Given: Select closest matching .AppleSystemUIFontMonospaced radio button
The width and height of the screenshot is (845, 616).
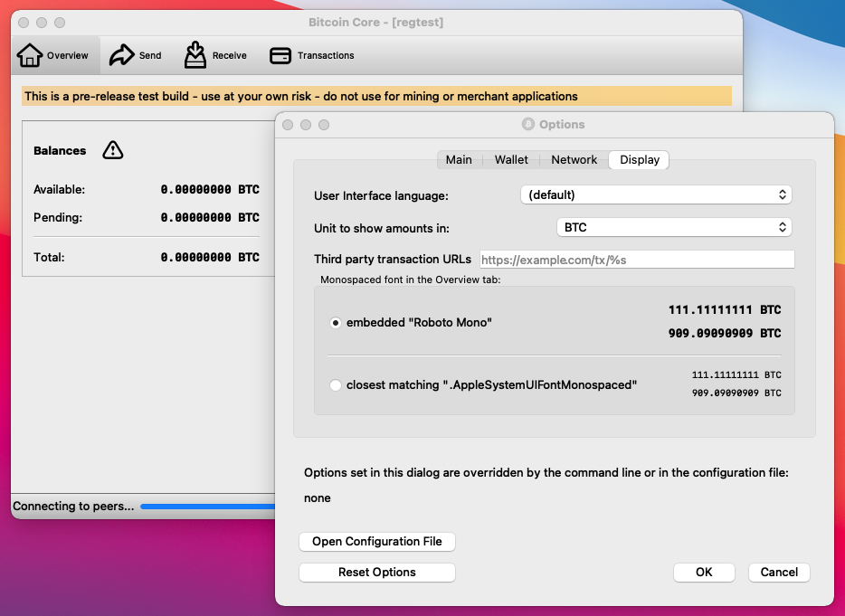Looking at the screenshot, I should coord(336,385).
